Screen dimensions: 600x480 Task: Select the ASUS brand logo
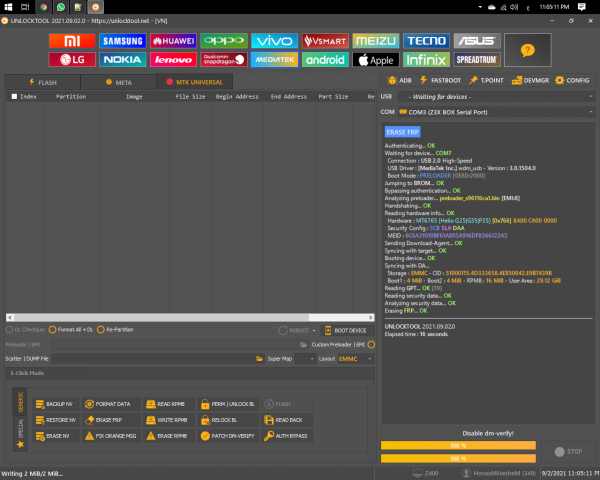(x=477, y=41)
